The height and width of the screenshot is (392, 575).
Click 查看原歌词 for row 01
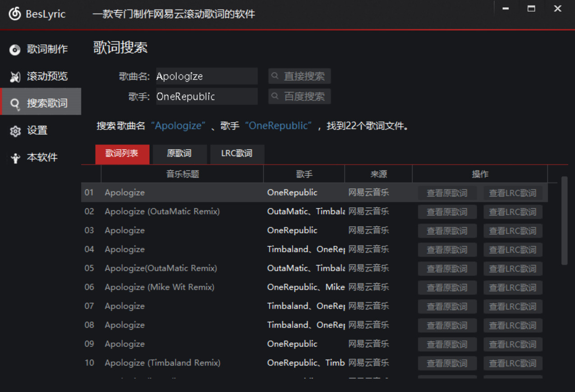(447, 193)
